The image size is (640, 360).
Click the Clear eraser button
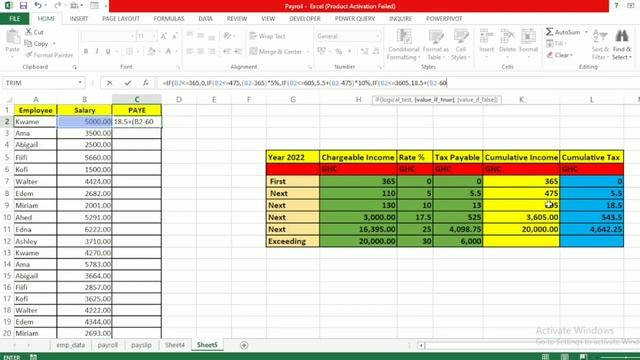[560, 55]
